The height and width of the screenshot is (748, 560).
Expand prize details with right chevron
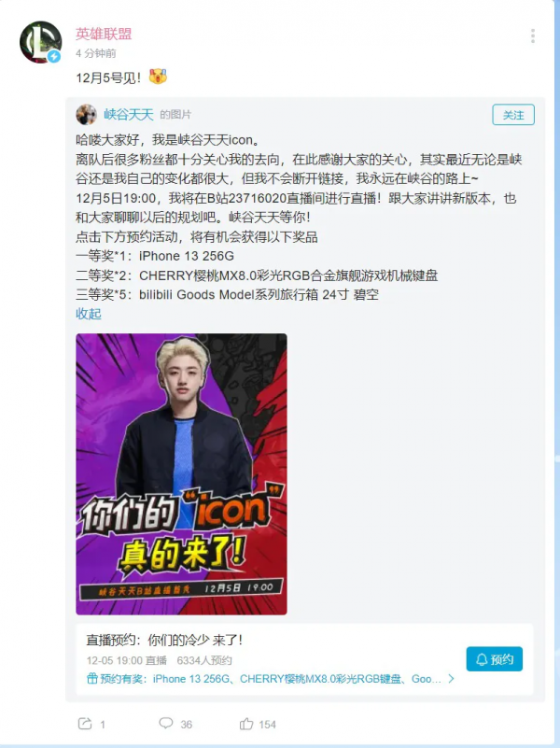(x=451, y=678)
